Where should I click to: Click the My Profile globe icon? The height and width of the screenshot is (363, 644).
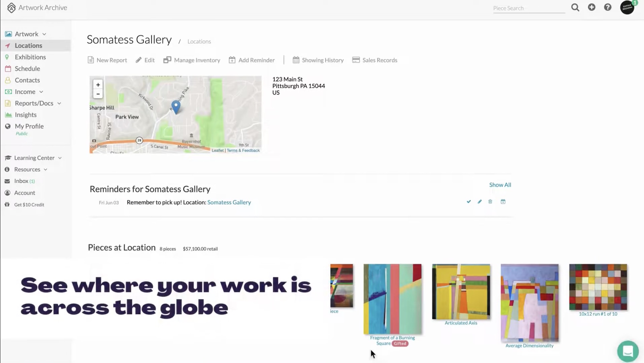point(8,126)
